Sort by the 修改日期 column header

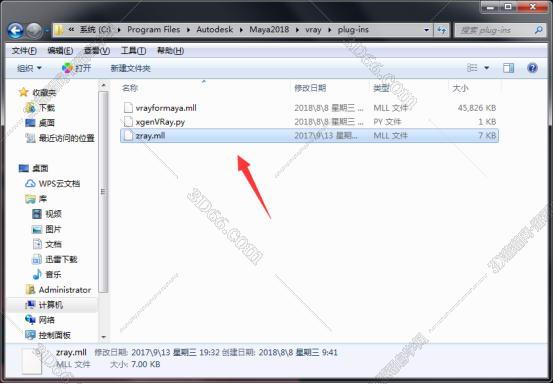(x=310, y=88)
